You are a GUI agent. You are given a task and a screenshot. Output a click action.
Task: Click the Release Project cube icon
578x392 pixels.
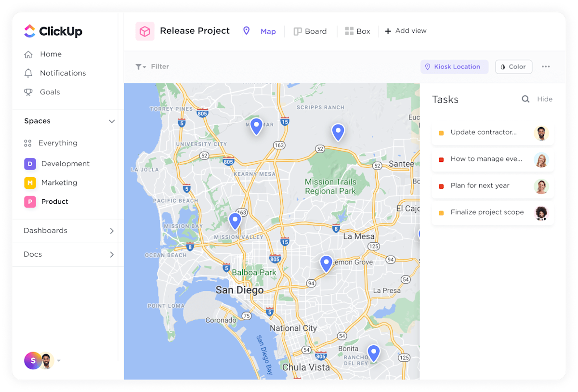coord(144,30)
